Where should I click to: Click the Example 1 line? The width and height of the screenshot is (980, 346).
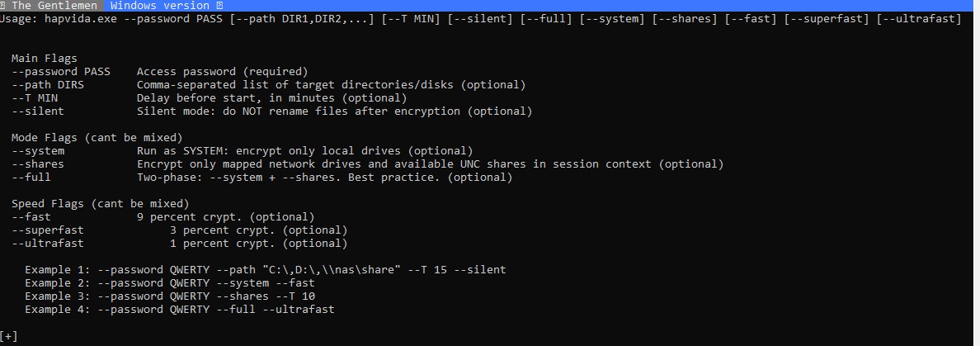pyautogui.click(x=265, y=270)
